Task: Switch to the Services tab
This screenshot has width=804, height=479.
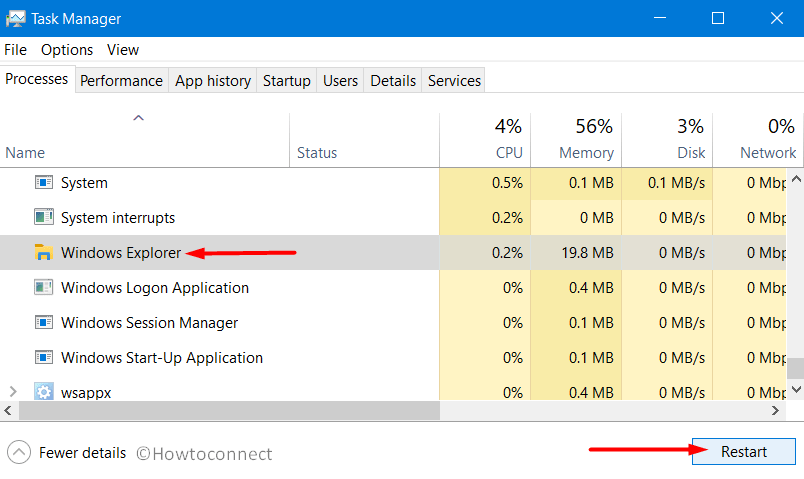Action: 454,81
